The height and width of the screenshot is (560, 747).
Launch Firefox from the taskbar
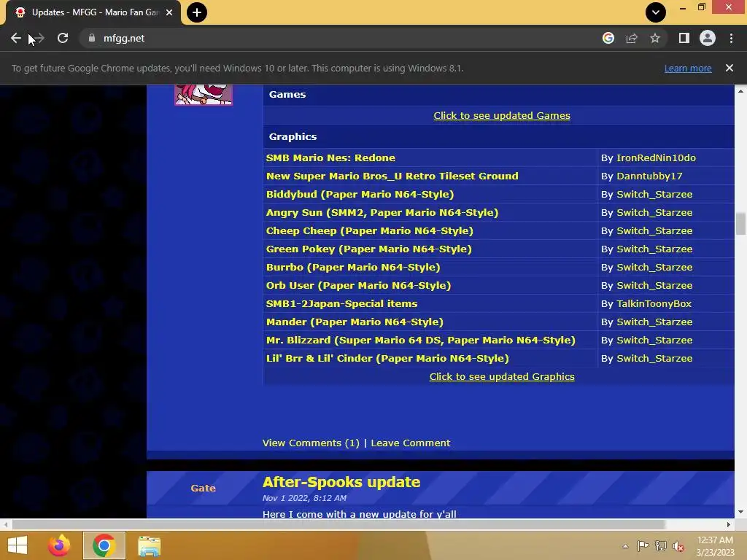59,545
